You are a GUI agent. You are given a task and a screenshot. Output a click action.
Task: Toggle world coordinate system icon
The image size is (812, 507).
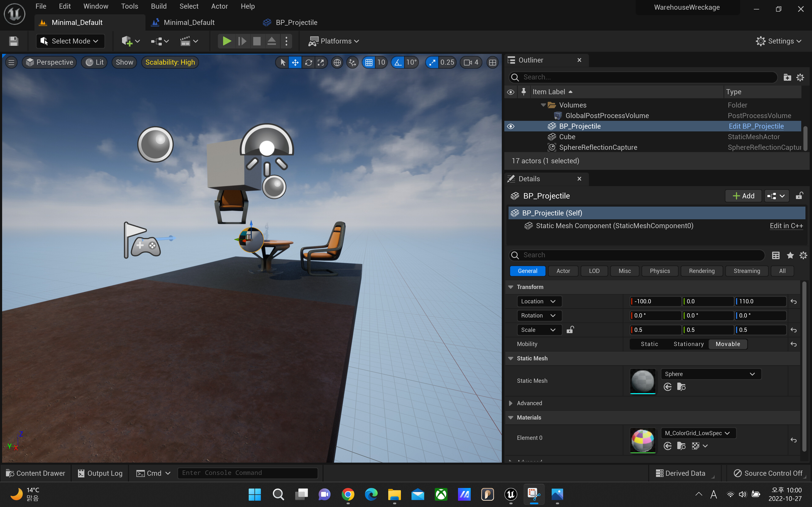click(x=337, y=62)
